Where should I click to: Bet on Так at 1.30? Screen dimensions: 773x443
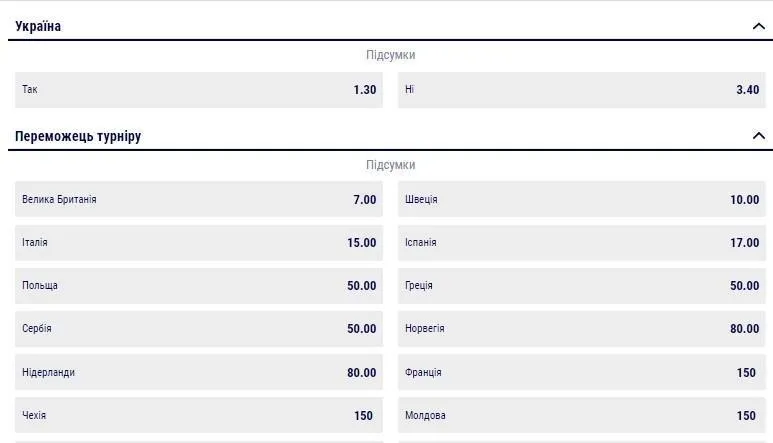pos(199,90)
